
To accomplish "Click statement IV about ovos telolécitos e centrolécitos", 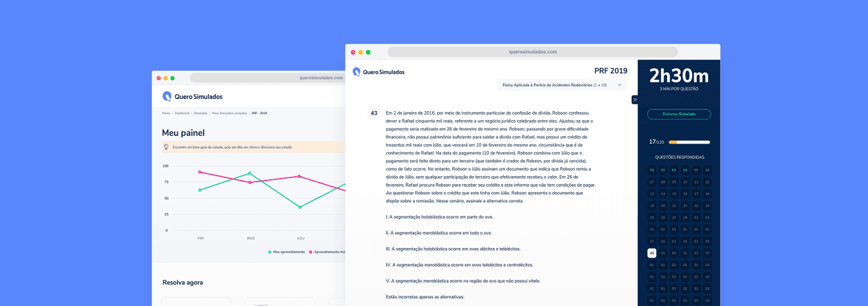I will point(459,264).
